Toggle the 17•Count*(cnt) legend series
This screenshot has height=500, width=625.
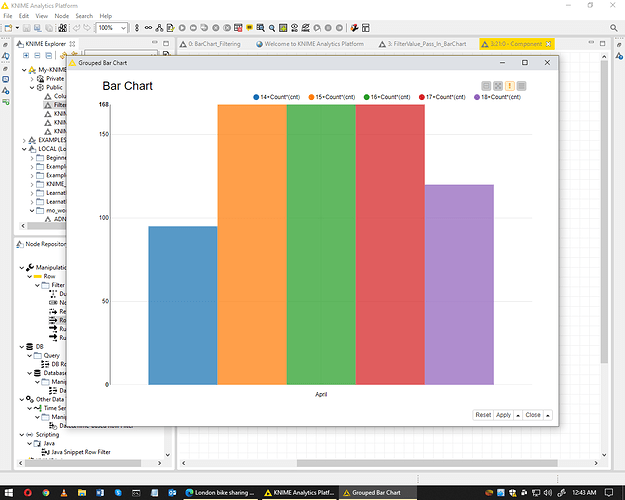point(442,97)
